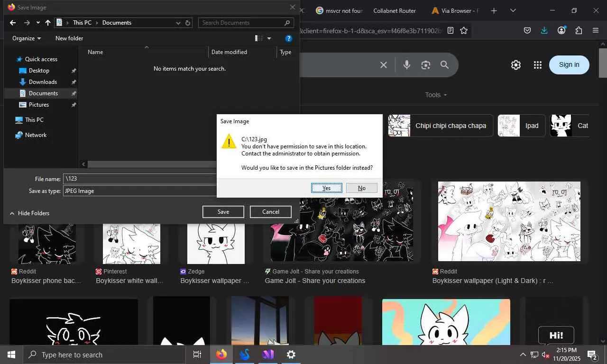Open Task View from taskbar

point(197,355)
